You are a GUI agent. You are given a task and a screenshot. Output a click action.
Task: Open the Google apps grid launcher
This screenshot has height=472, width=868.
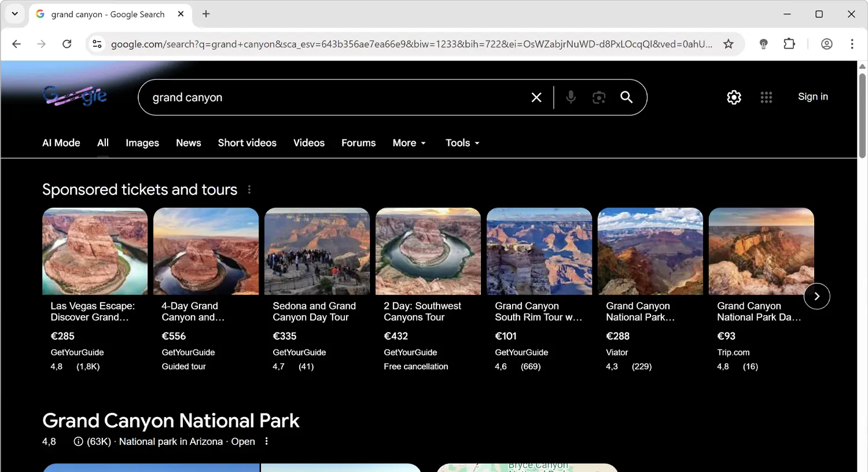point(766,97)
